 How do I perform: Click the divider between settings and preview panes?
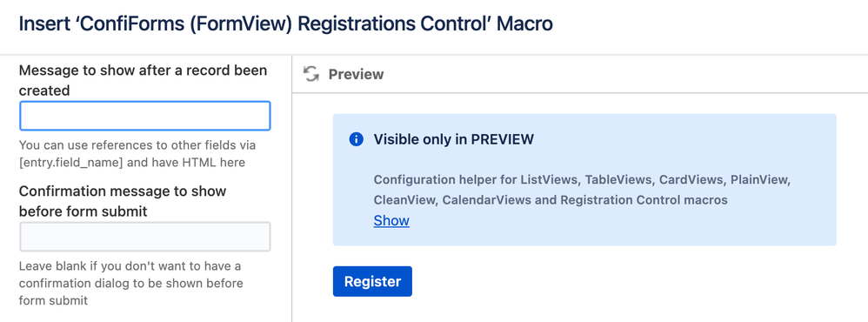(291, 189)
